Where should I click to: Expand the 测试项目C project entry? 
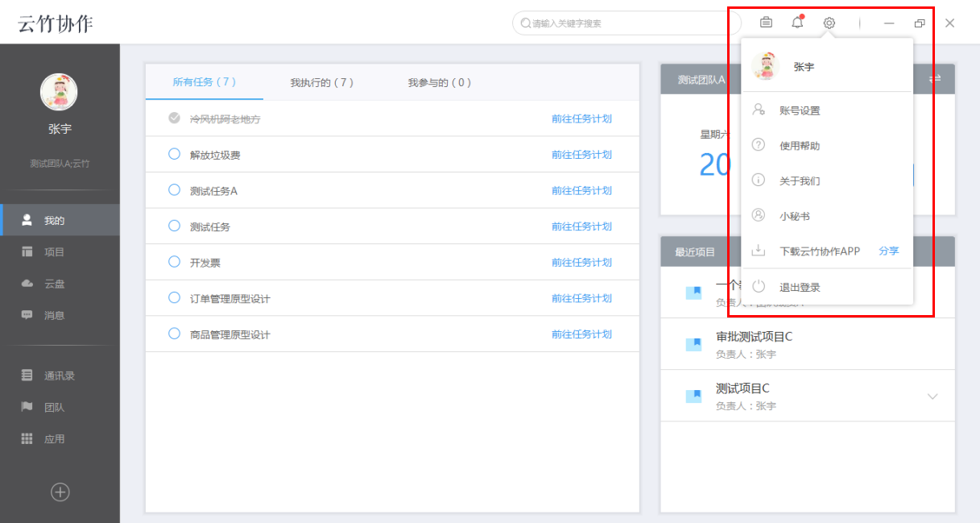[932, 396]
